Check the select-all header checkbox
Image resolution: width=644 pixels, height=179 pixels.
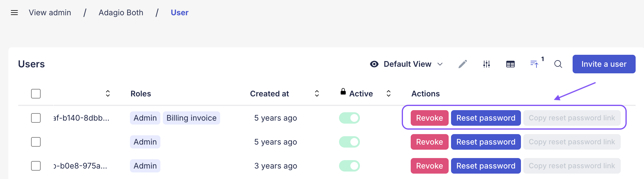pyautogui.click(x=36, y=94)
